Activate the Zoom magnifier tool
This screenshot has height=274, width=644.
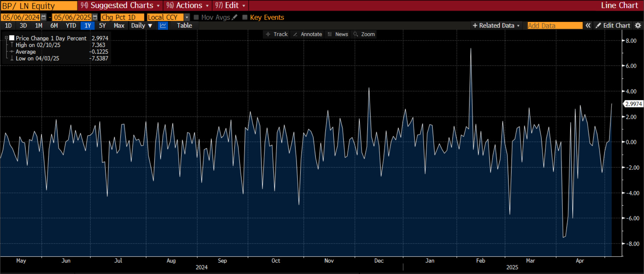364,34
